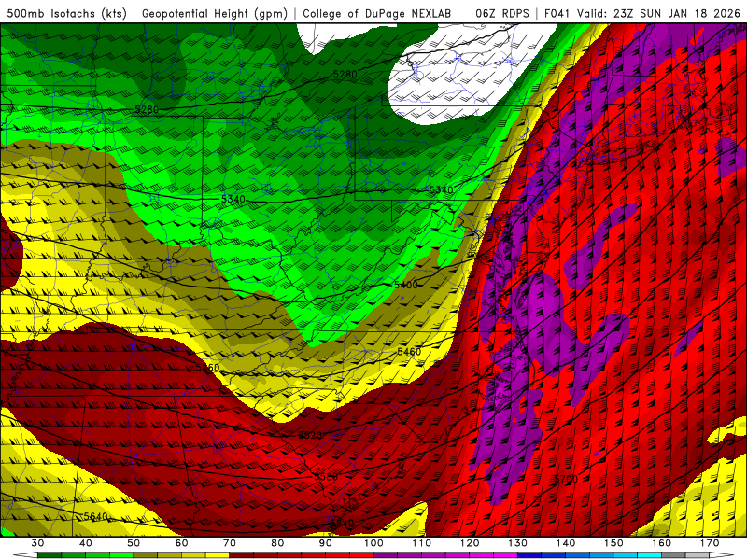Click the 150 label on the color scale
This screenshot has height=560, width=747.
coord(613,543)
